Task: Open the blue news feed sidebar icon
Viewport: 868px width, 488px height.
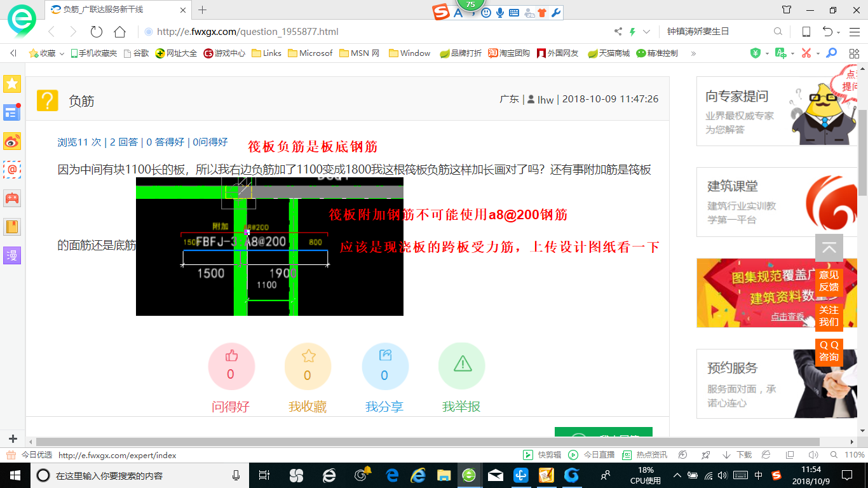Action: click(x=12, y=112)
